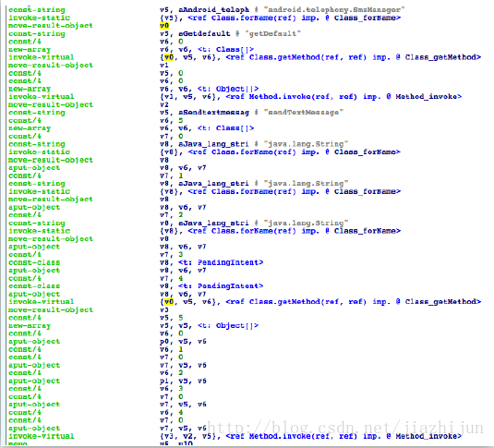494x448 pixels.
Task: Click the "android.telephony.SmsManager" string comment
Action: 334,10
